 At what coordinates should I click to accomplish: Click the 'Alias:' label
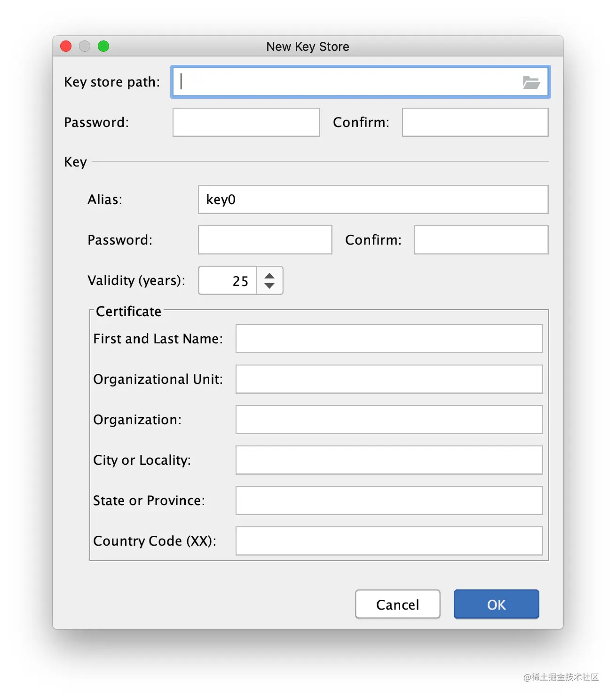pos(105,200)
